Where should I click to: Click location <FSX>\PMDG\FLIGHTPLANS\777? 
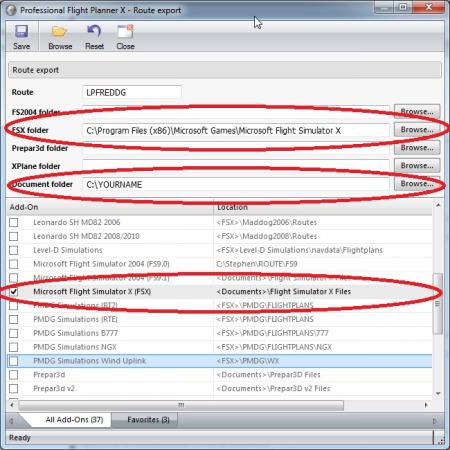click(x=272, y=333)
